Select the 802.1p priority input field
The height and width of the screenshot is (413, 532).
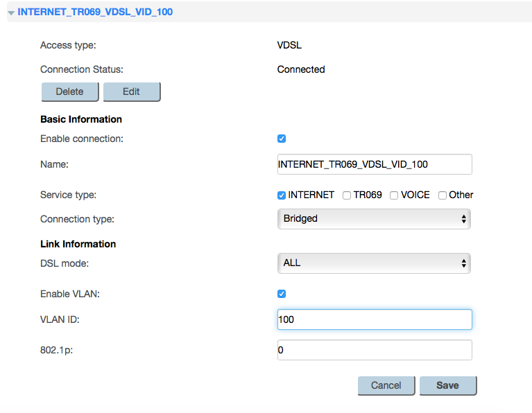375,350
